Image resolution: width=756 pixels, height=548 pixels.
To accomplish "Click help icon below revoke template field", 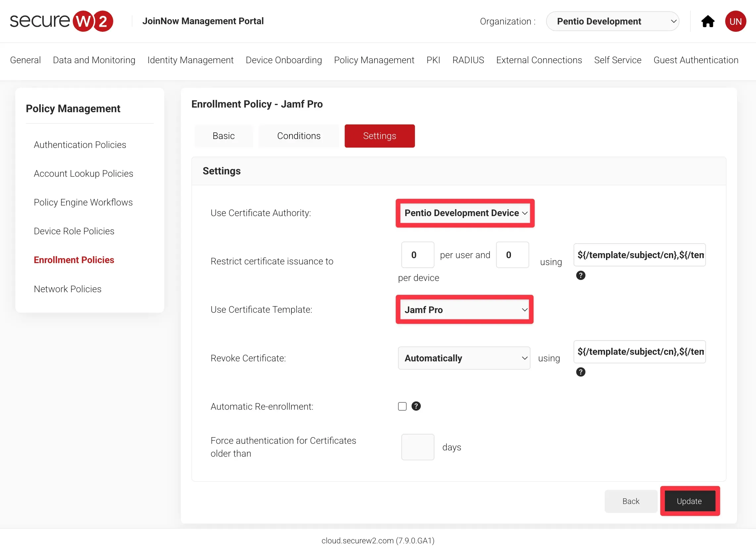I will pyautogui.click(x=580, y=372).
